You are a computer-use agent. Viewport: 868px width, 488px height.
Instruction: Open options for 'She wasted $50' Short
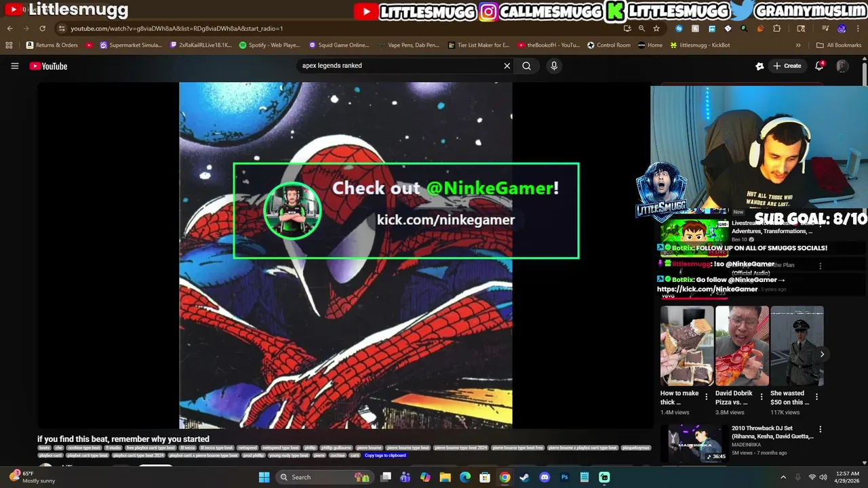(x=816, y=396)
